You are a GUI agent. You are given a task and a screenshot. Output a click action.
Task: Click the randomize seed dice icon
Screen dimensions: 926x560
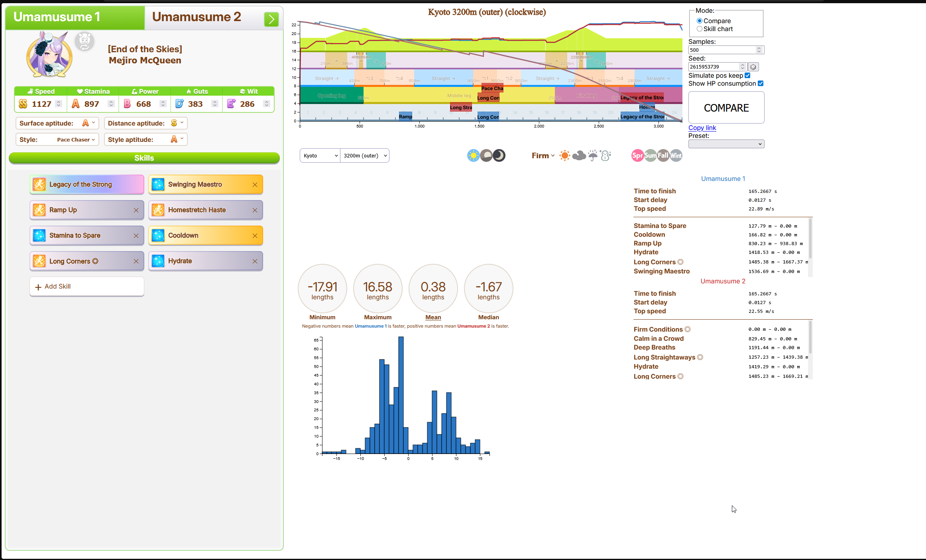pos(753,67)
